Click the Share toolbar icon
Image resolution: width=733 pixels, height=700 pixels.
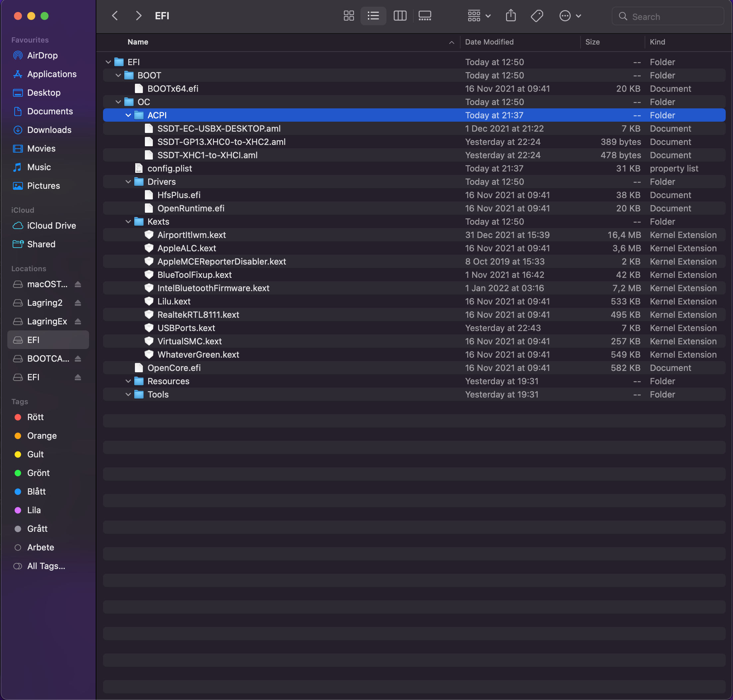(510, 16)
